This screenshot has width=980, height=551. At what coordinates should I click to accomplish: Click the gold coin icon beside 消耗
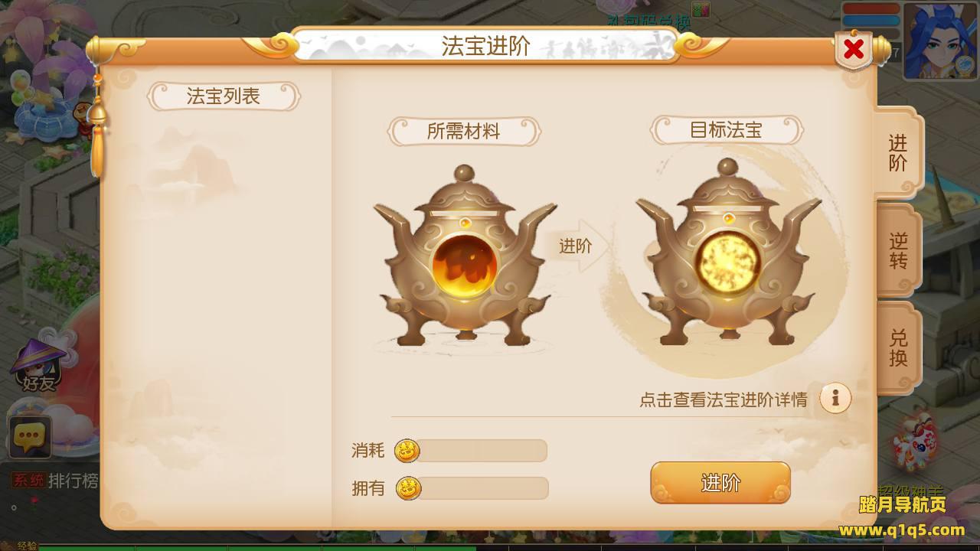(x=407, y=452)
